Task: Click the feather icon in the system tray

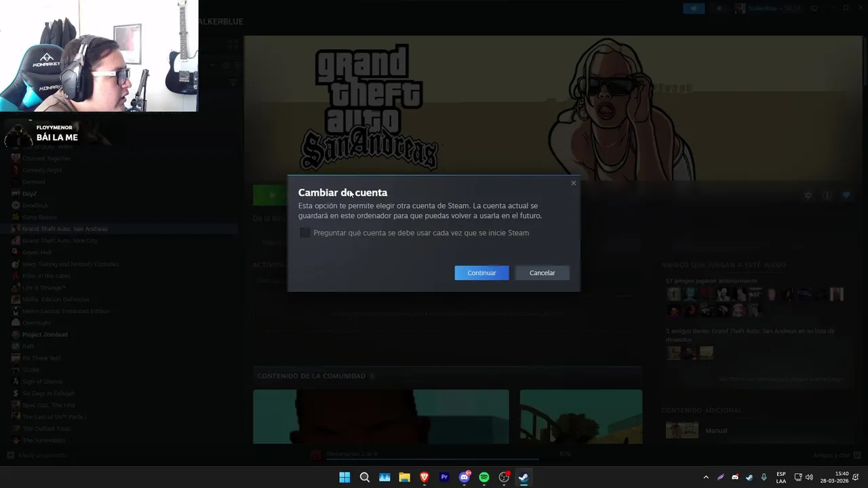Action: 721,477
